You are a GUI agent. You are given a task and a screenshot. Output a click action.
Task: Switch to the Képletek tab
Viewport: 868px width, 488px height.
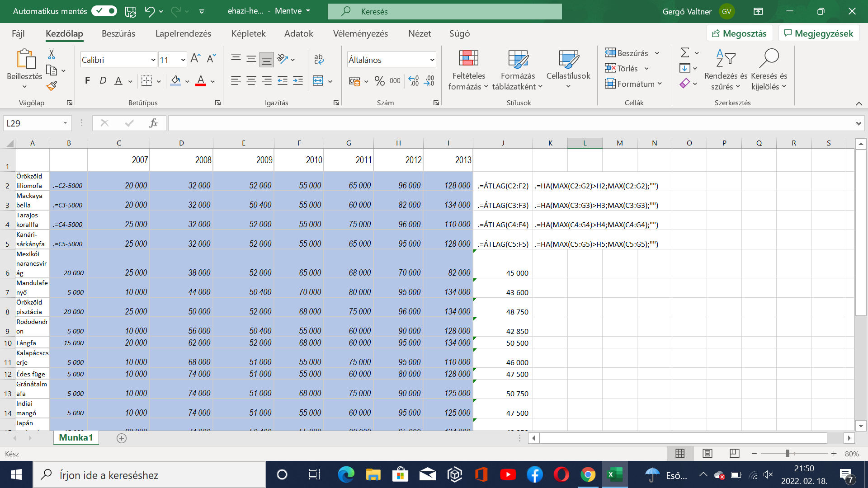pyautogui.click(x=248, y=33)
